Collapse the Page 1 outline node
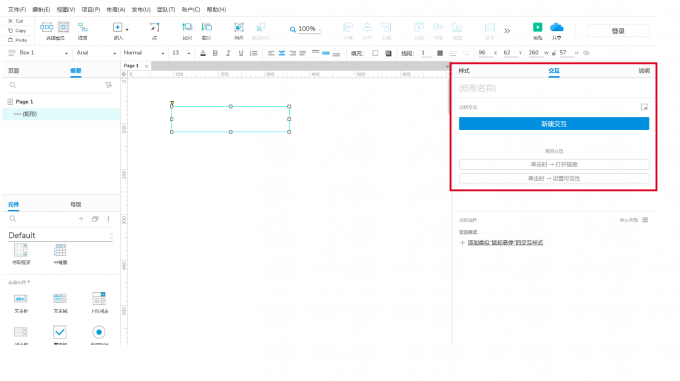 pyautogui.click(x=10, y=101)
